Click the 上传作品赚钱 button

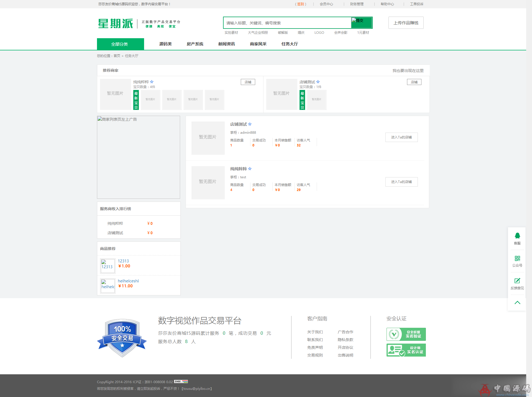click(406, 23)
